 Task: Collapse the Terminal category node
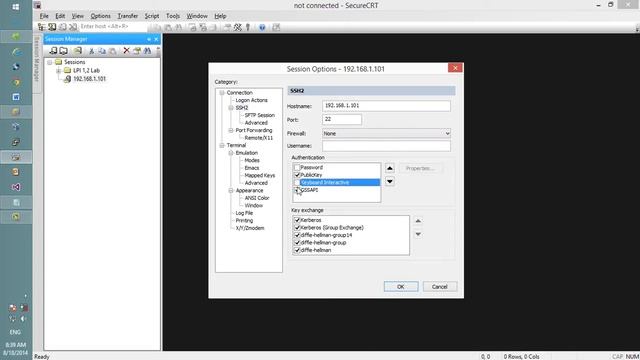pyautogui.click(x=222, y=145)
